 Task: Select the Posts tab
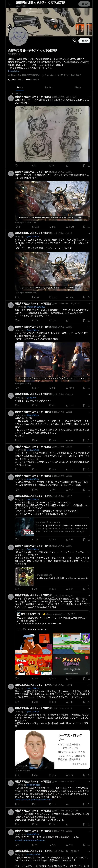pos(20,87)
